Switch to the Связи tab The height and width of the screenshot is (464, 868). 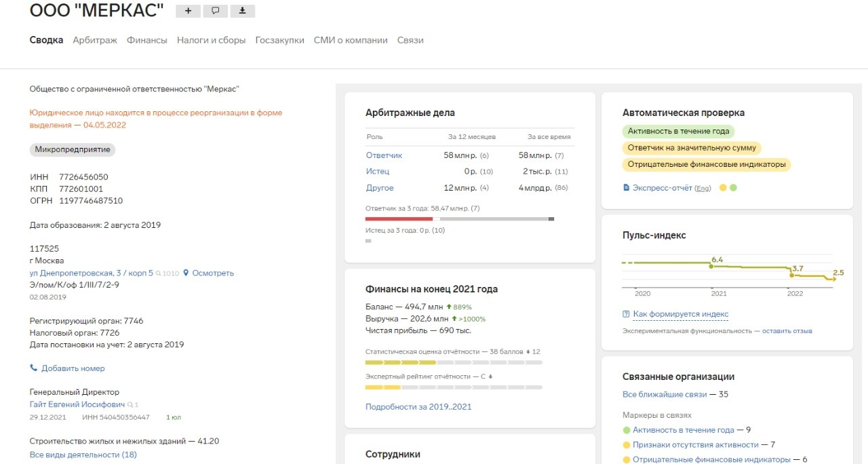410,40
